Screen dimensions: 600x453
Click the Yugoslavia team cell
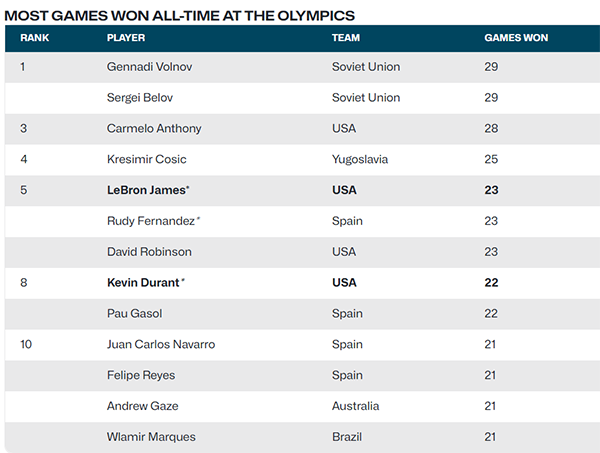[x=360, y=159]
